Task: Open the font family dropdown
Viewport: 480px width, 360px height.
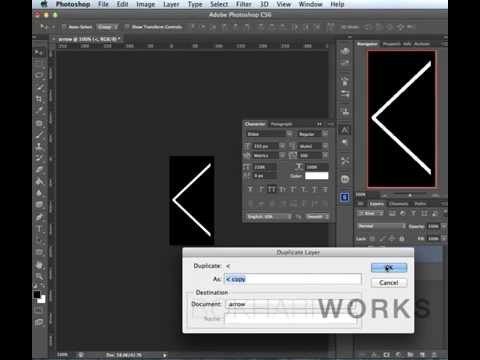Action: (x=269, y=134)
